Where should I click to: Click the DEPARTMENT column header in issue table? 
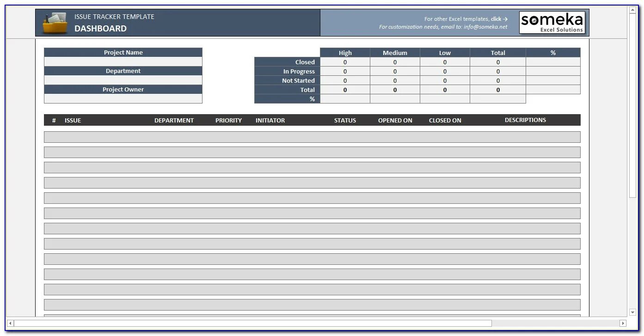click(174, 120)
